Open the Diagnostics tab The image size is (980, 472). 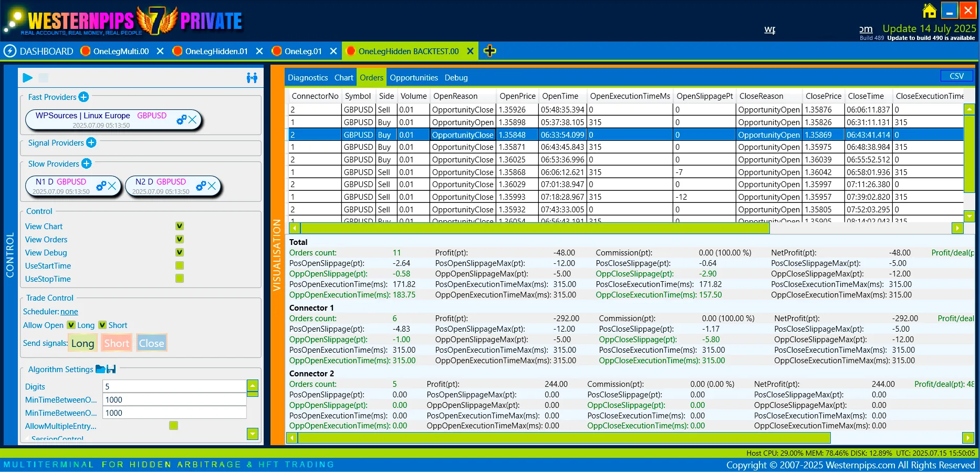pyautogui.click(x=308, y=78)
